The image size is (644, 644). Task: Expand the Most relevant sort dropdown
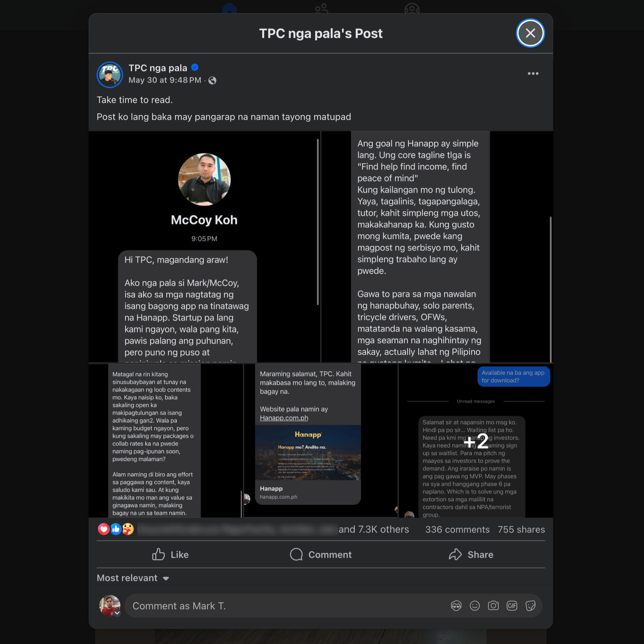[133, 578]
